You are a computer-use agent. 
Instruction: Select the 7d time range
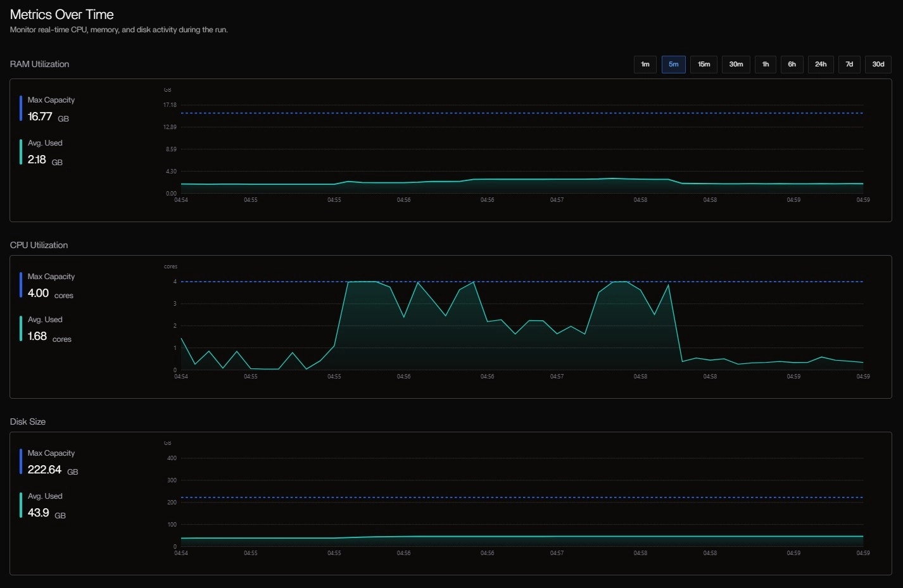[849, 64]
